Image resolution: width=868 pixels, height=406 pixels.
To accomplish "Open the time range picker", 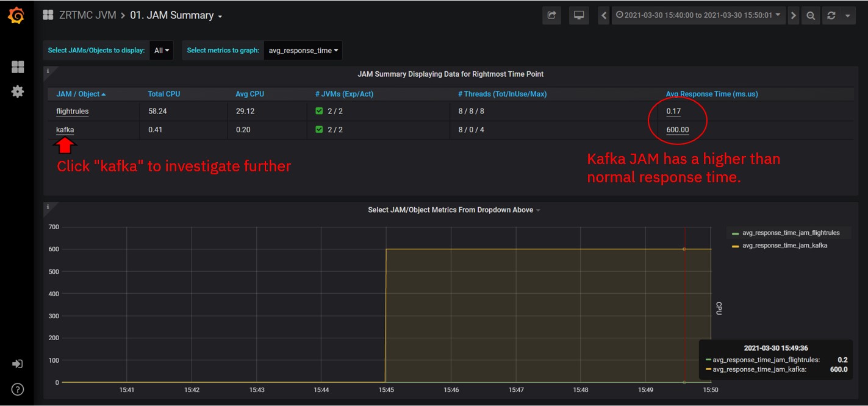I will [698, 16].
